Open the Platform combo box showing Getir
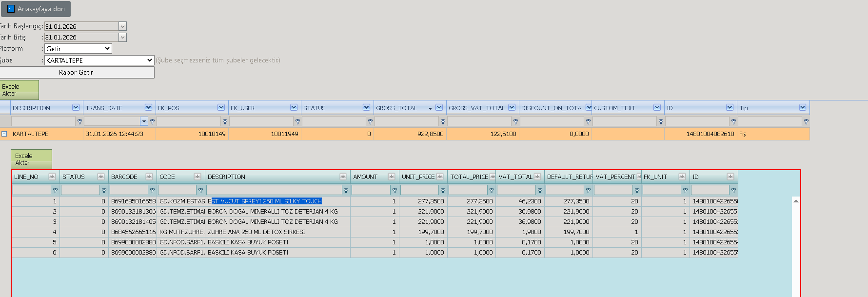This screenshot has height=297, width=868. click(78, 49)
